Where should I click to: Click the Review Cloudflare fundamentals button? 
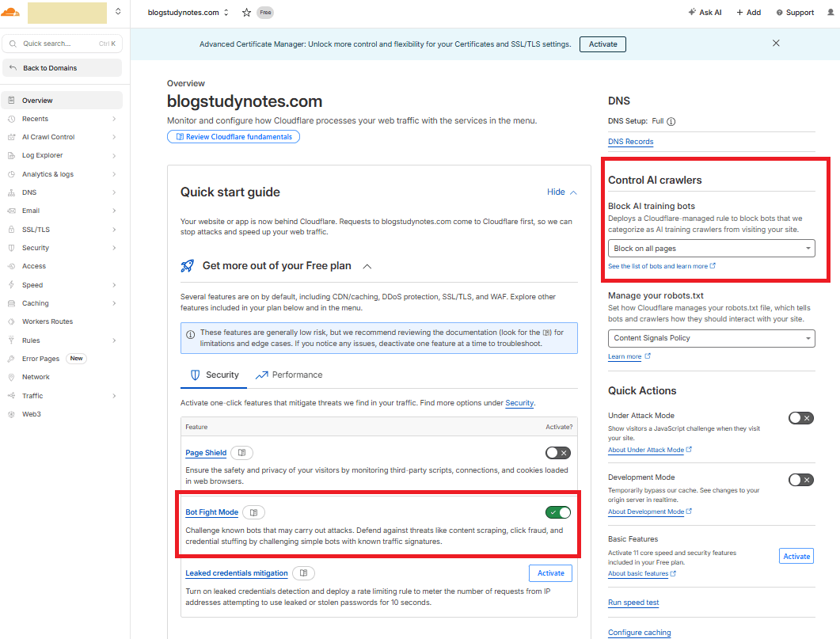pyautogui.click(x=234, y=136)
